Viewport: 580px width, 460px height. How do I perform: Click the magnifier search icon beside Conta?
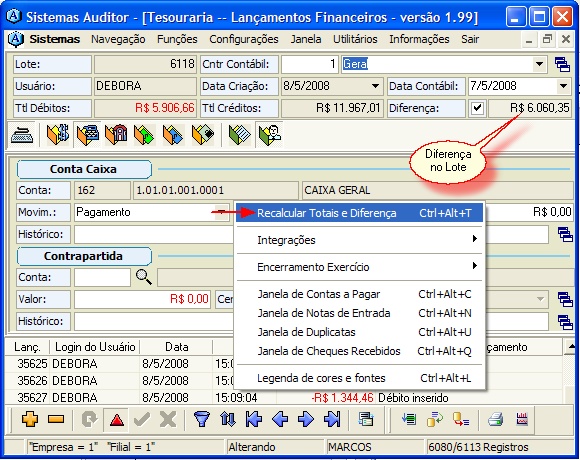(x=144, y=277)
